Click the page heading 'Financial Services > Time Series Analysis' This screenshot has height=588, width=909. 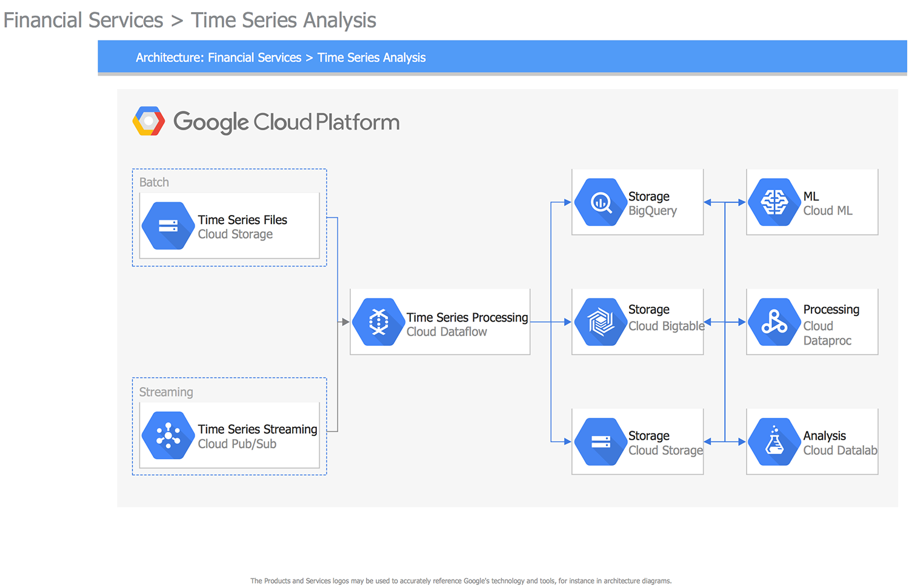point(190,20)
